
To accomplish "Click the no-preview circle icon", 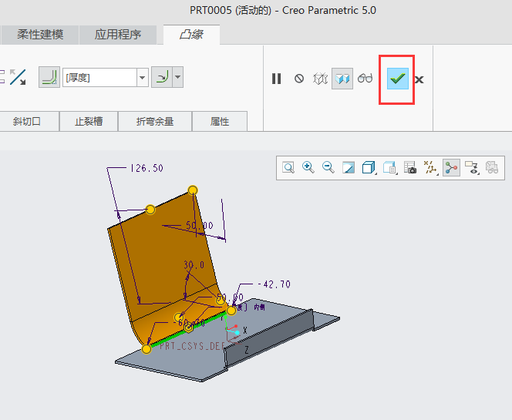I will pyautogui.click(x=299, y=79).
